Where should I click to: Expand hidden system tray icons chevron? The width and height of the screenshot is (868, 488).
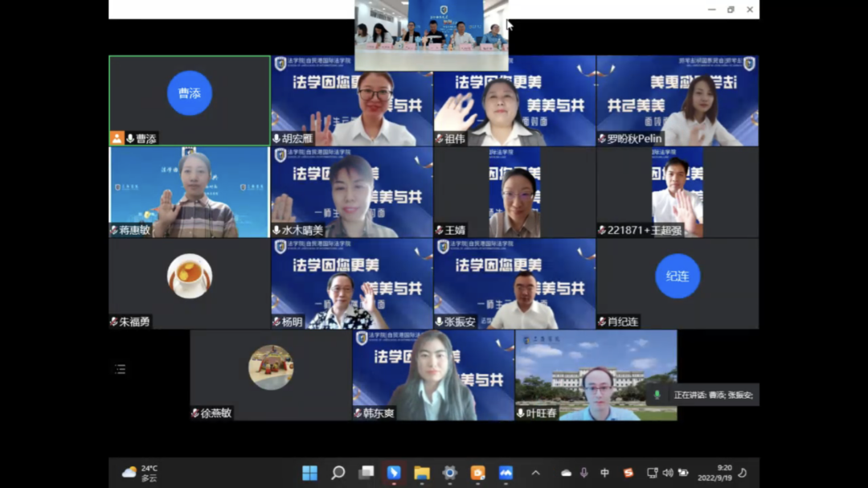(x=536, y=473)
